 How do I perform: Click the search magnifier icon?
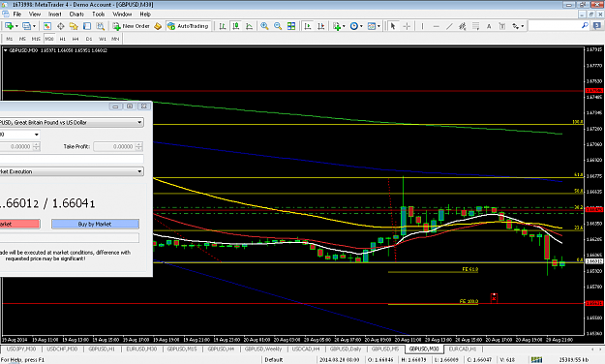point(585,26)
